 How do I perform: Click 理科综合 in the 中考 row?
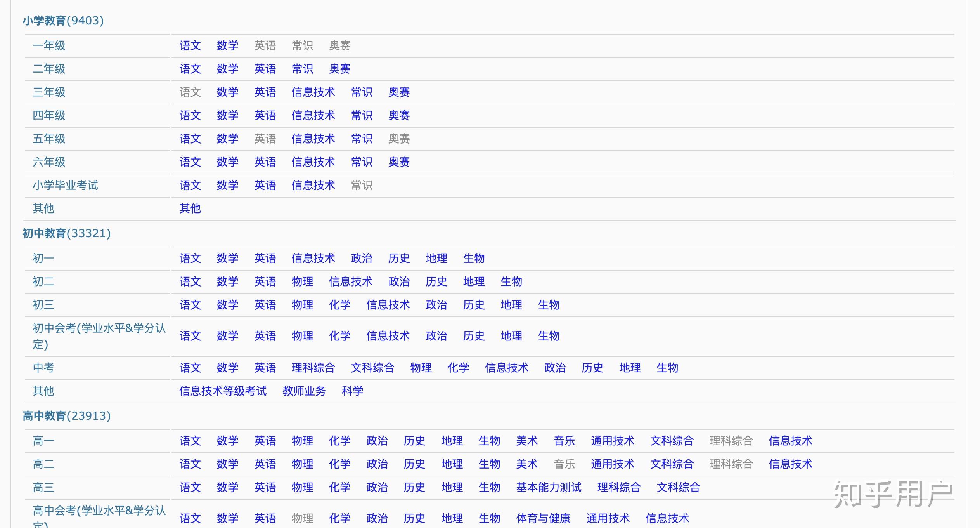pyautogui.click(x=313, y=368)
